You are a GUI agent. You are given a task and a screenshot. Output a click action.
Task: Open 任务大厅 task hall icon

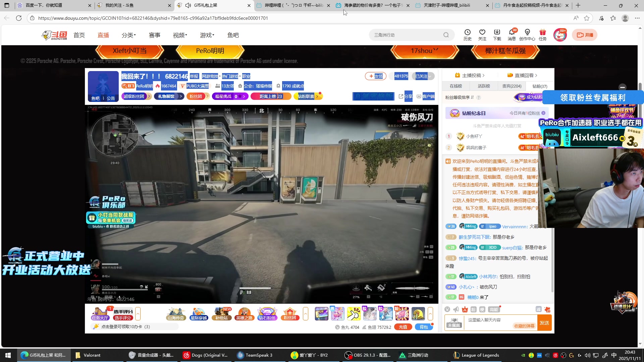click(100, 314)
